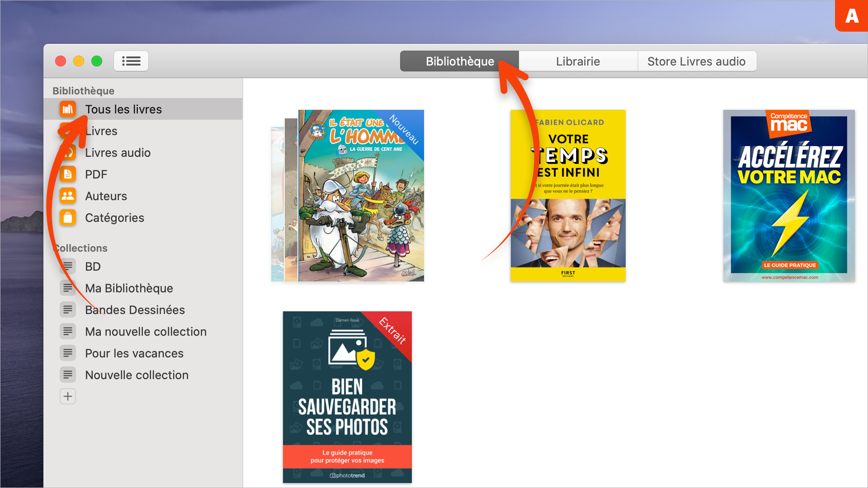Select Livres audio in sidebar
Screen dimensions: 868x488
pyautogui.click(x=118, y=153)
